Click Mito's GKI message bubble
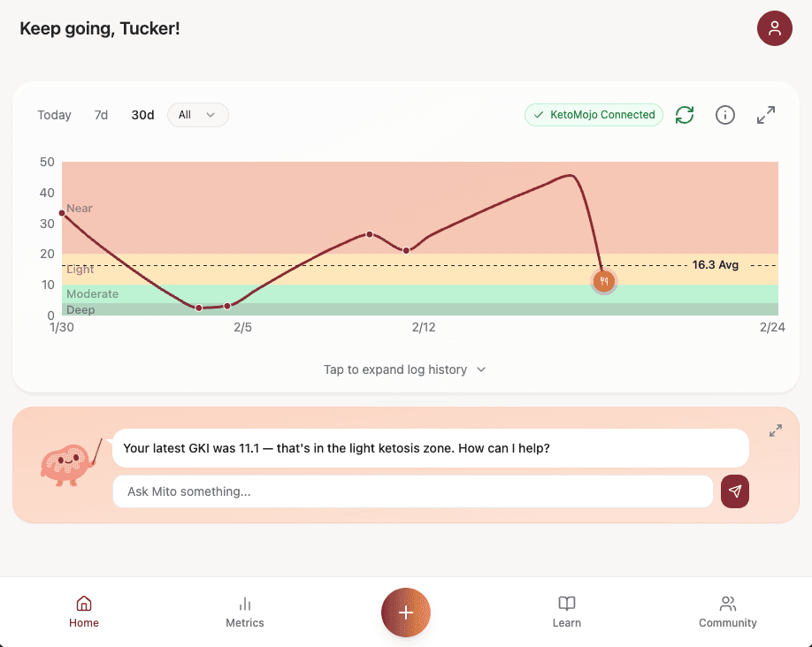Viewport: 812px width, 647px height. pos(431,448)
